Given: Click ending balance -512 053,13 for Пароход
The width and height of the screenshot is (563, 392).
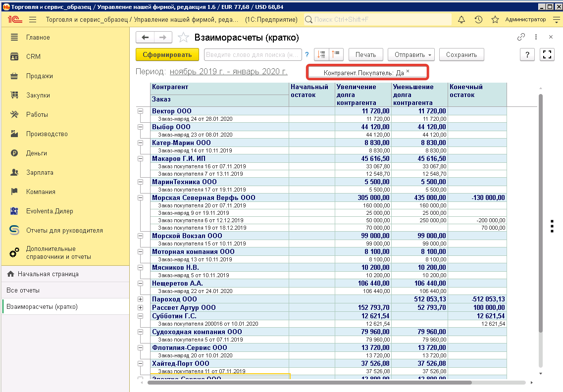Looking at the screenshot, I should (488, 299).
